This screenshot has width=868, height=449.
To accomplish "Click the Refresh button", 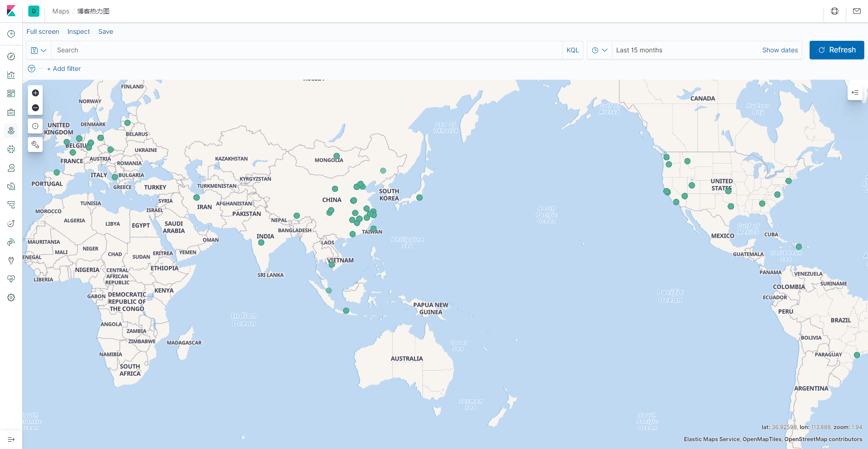I will click(x=836, y=50).
